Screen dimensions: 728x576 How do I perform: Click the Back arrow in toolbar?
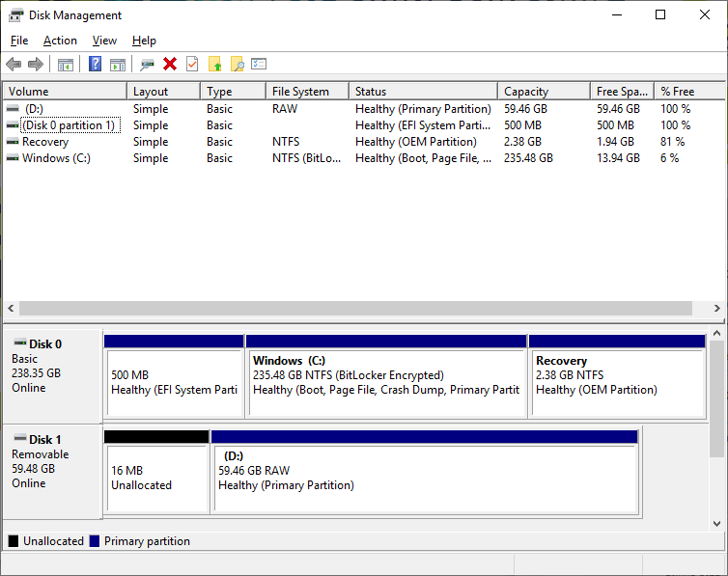[14, 65]
